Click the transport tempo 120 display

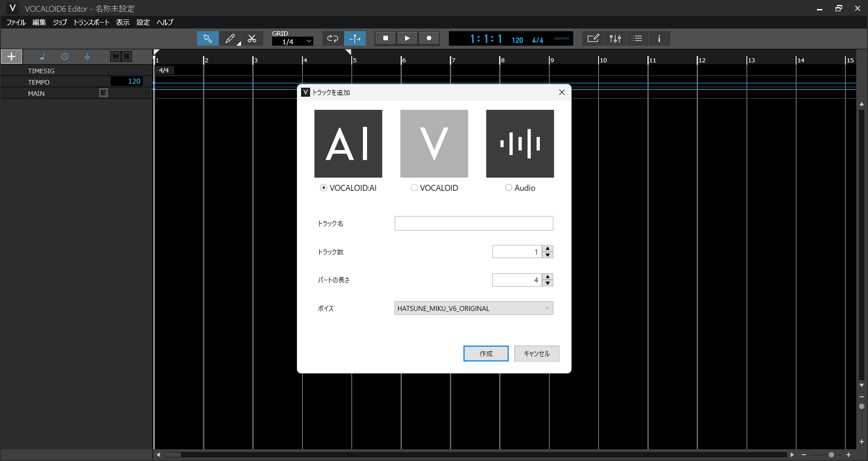point(517,40)
